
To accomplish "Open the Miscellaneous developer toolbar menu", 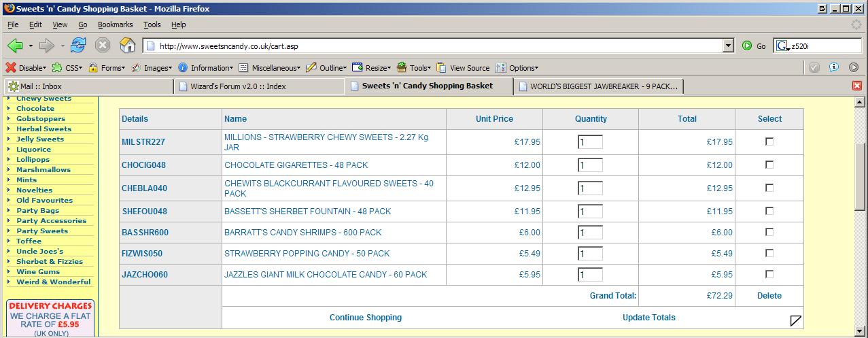I will [x=270, y=68].
